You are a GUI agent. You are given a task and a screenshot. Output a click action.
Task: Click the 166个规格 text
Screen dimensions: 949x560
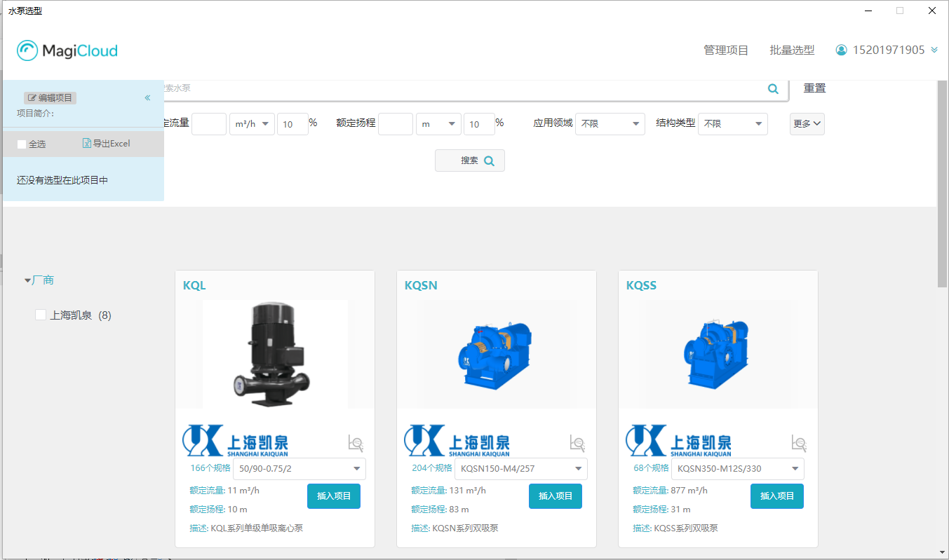coord(210,467)
